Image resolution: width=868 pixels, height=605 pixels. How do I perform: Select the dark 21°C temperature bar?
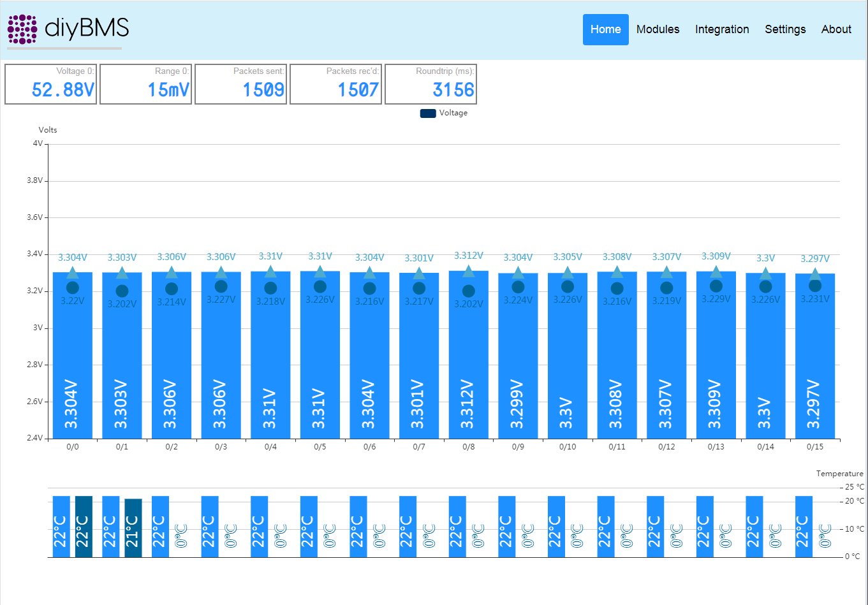point(133,528)
